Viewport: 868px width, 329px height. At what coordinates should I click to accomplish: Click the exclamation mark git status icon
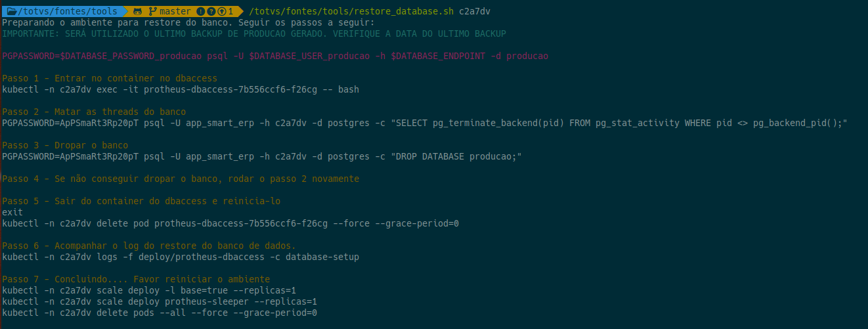[200, 12]
